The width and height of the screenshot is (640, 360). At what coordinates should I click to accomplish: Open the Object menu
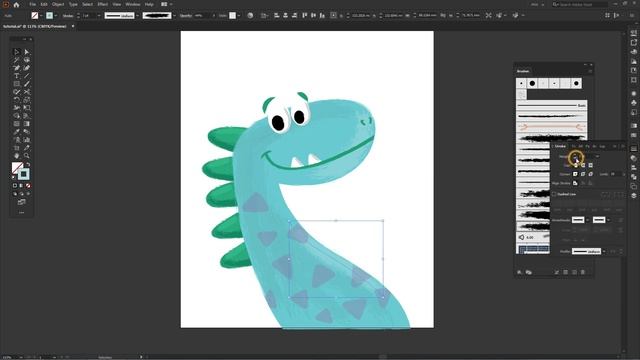point(58,4)
